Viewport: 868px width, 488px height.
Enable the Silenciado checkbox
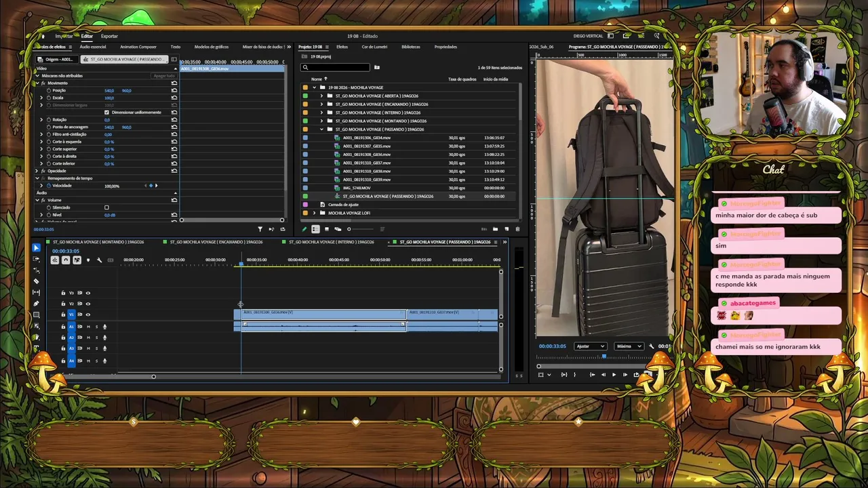106,207
